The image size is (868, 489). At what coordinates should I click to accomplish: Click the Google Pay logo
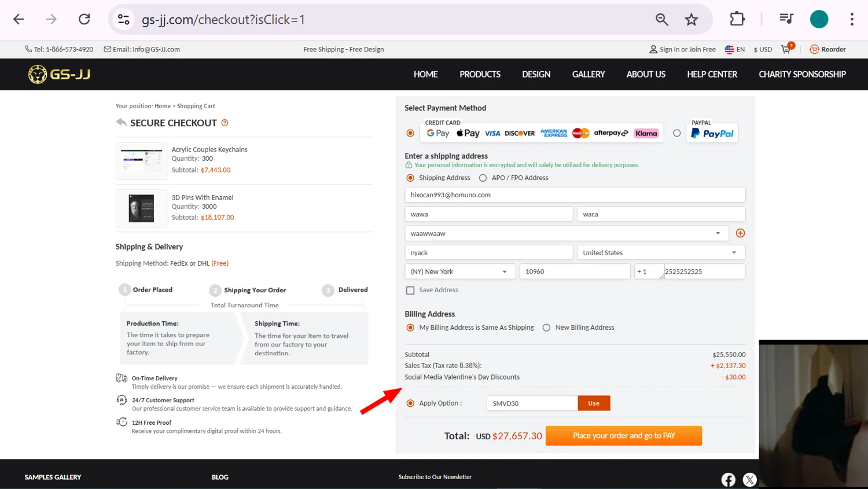(438, 133)
